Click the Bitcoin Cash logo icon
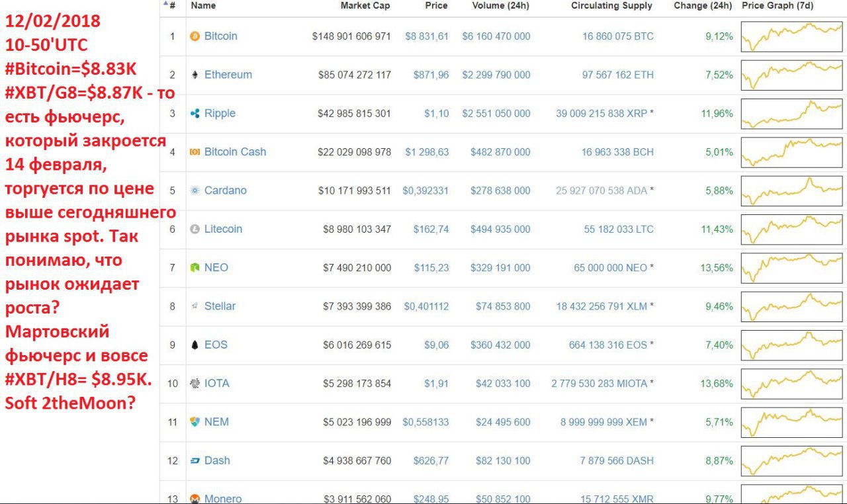 [x=195, y=152]
